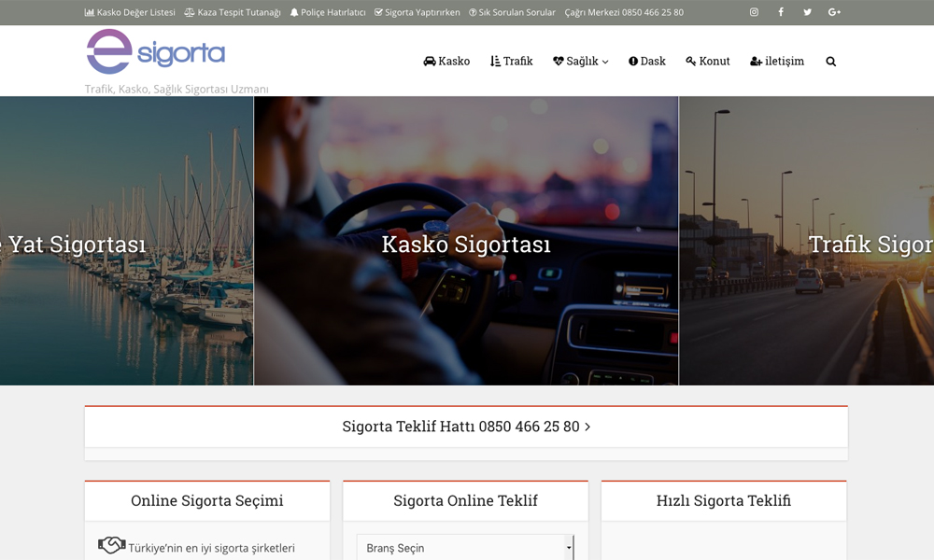Open the Branş Seçin combo box
Image resolution: width=934 pixels, height=560 pixels.
point(465,548)
